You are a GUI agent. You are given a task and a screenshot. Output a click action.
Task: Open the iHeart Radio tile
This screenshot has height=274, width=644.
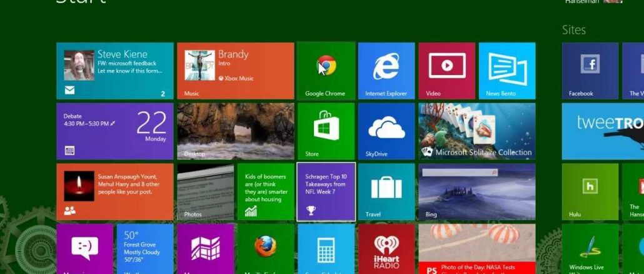coord(386,248)
